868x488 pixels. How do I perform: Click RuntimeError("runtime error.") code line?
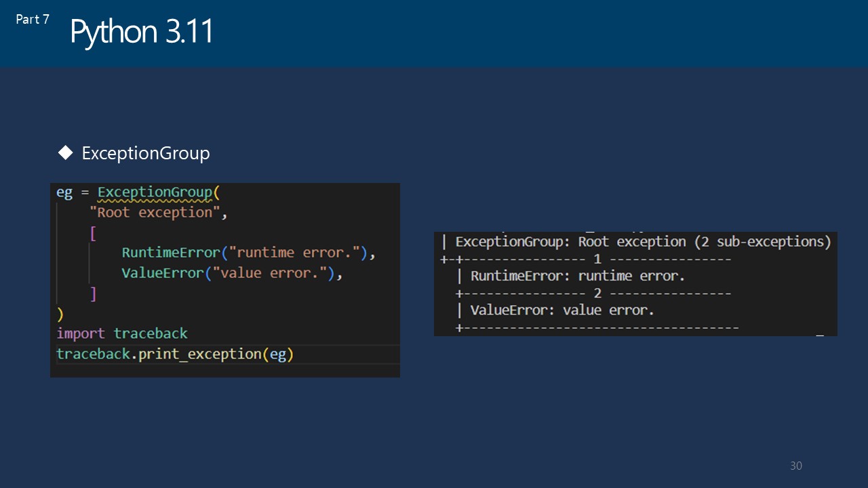[248, 253]
